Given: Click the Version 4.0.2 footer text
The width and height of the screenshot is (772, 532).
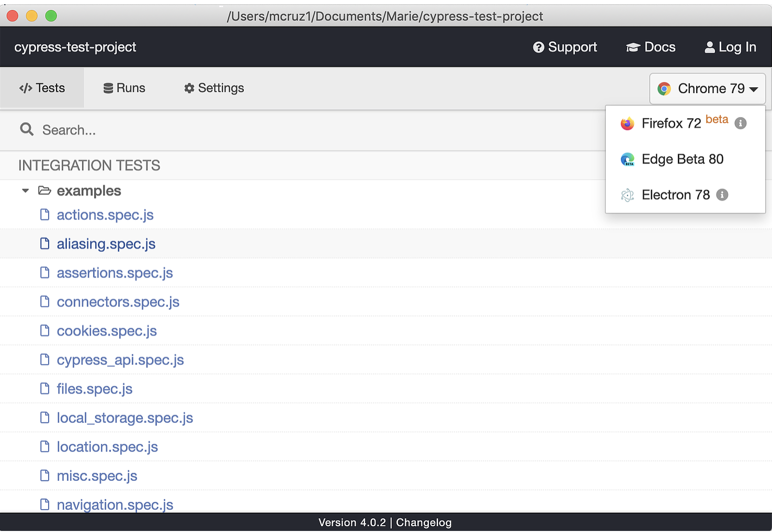Looking at the screenshot, I should click(x=352, y=523).
